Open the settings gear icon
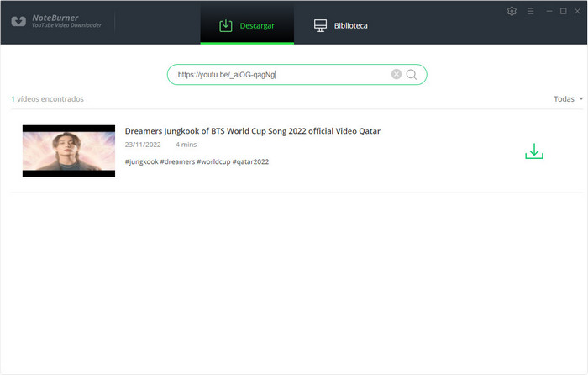The height and width of the screenshot is (375, 588). click(512, 11)
